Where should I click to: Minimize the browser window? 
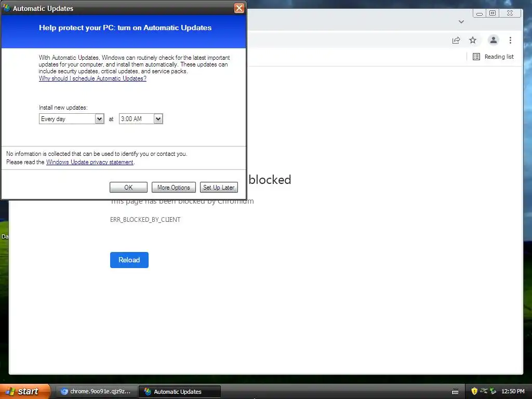pyautogui.click(x=480, y=13)
